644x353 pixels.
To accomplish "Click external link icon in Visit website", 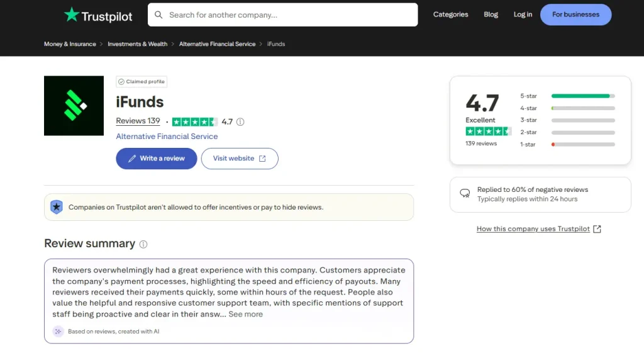I will point(262,159).
